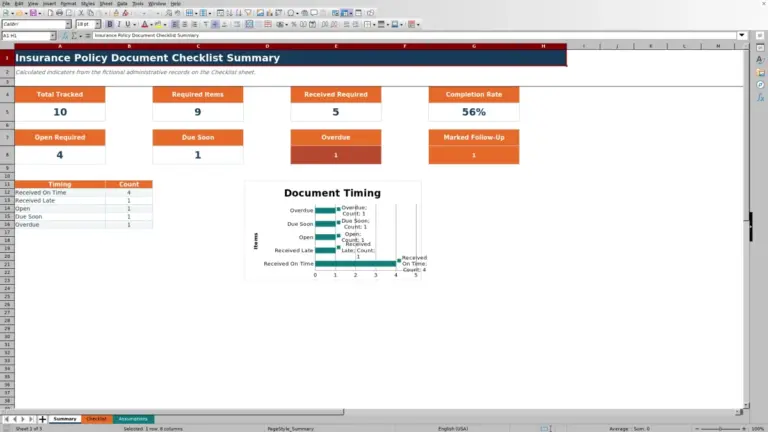Open the Background Color dropdown arrow

pyautogui.click(x=165, y=24)
